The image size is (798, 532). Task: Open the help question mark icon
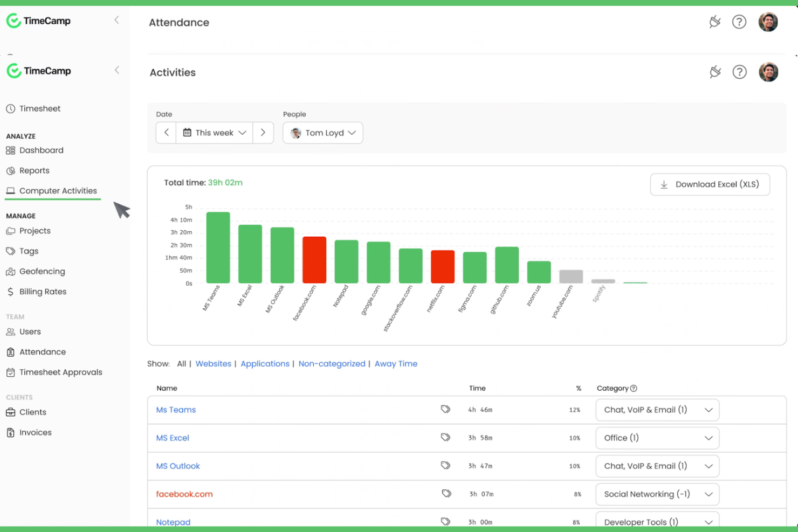click(x=739, y=72)
